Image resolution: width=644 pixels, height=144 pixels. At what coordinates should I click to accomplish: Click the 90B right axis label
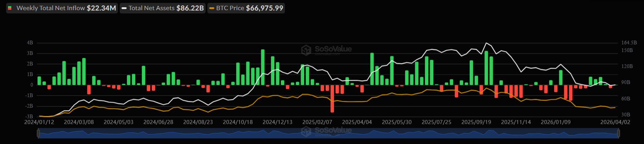click(626, 82)
